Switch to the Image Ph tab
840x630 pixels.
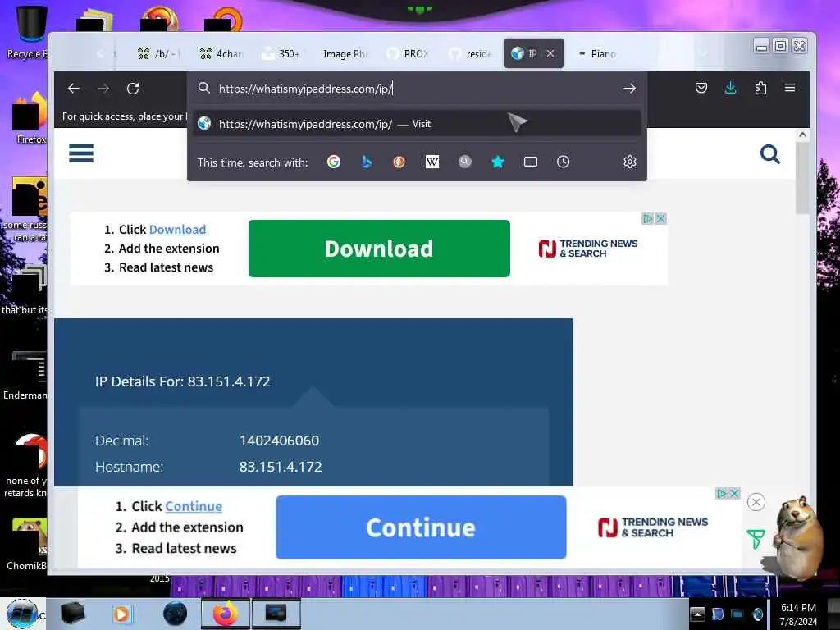point(345,53)
